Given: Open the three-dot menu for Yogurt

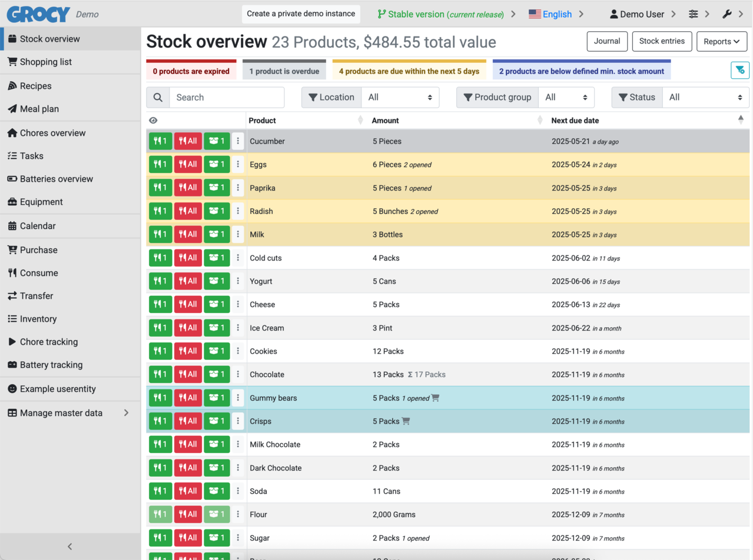Looking at the screenshot, I should (238, 281).
